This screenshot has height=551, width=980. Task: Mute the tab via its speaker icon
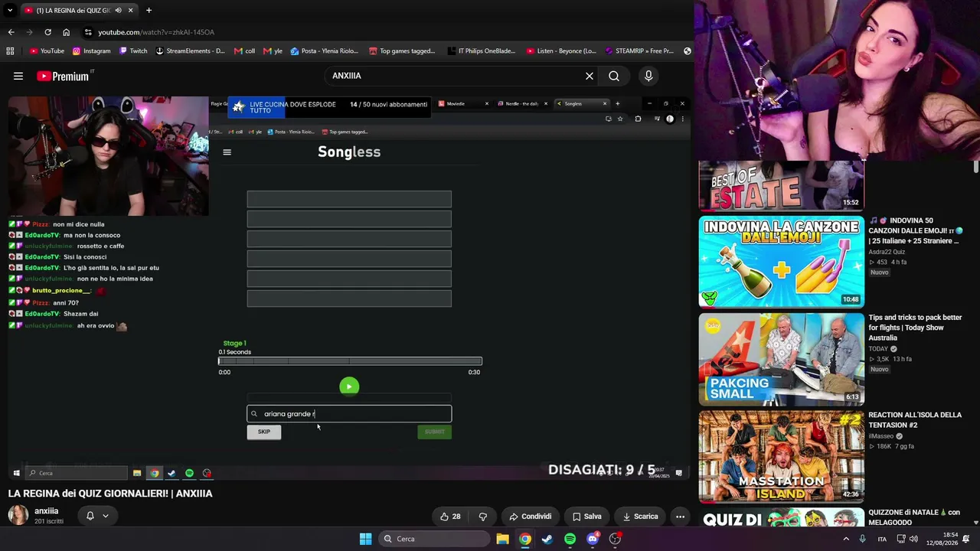(118, 10)
